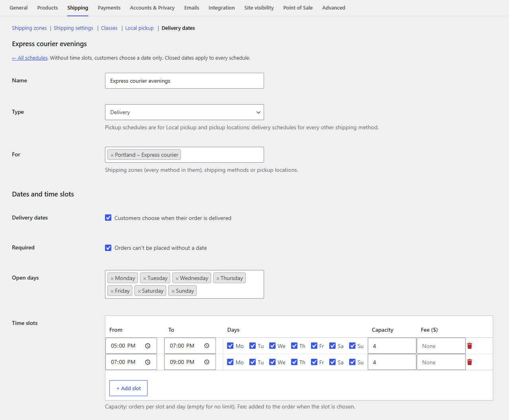
Task: Go to Accounts & Privacy tab
Action: coord(152,8)
